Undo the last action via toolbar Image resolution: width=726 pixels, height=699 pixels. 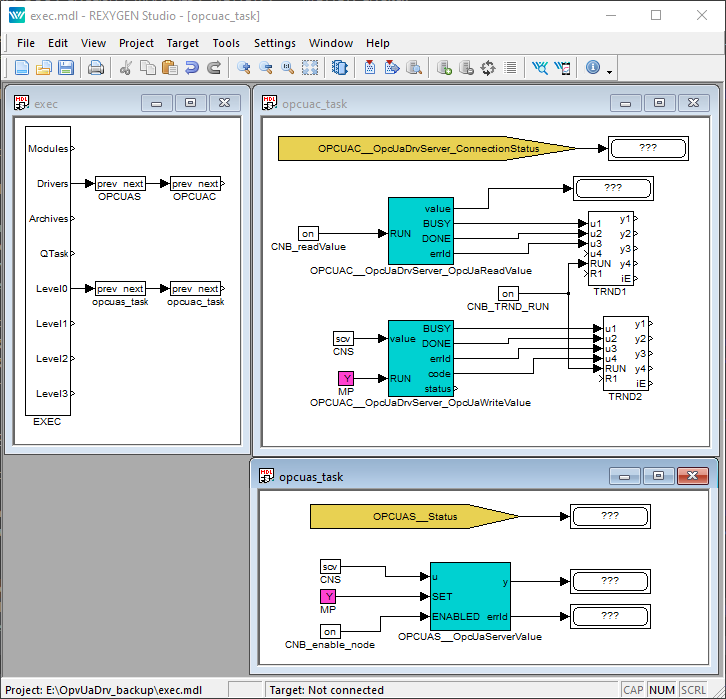click(192, 68)
